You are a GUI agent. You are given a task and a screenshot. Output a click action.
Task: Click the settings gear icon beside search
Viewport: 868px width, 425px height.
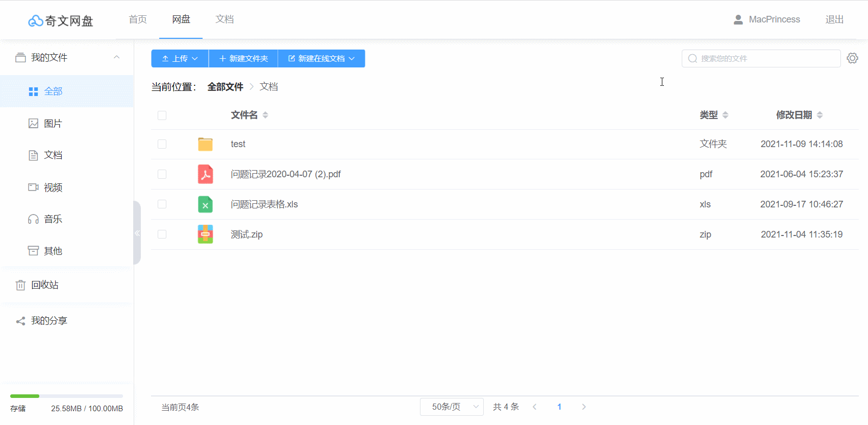[852, 58]
